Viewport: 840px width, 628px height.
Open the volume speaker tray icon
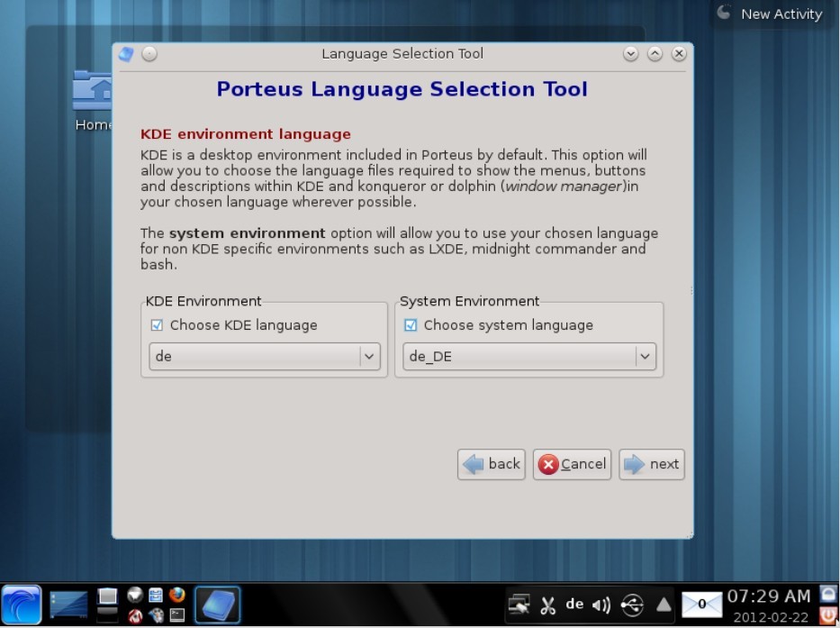coord(601,605)
